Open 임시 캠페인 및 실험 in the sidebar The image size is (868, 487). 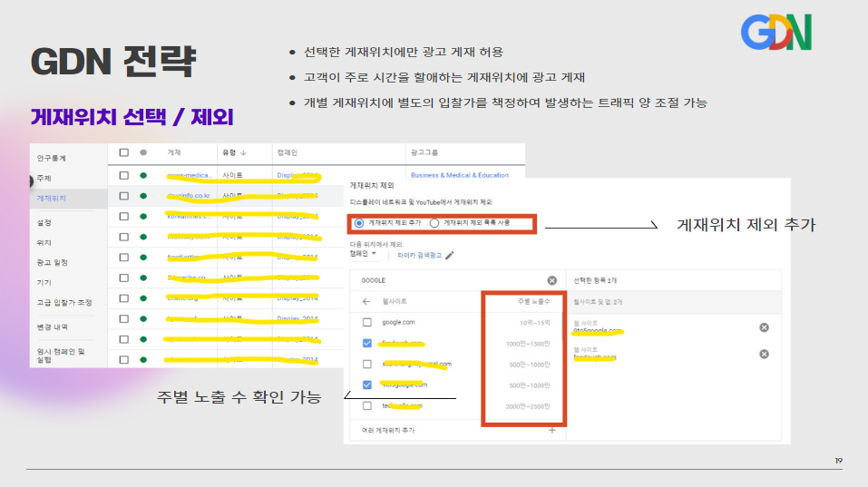[x=61, y=356]
